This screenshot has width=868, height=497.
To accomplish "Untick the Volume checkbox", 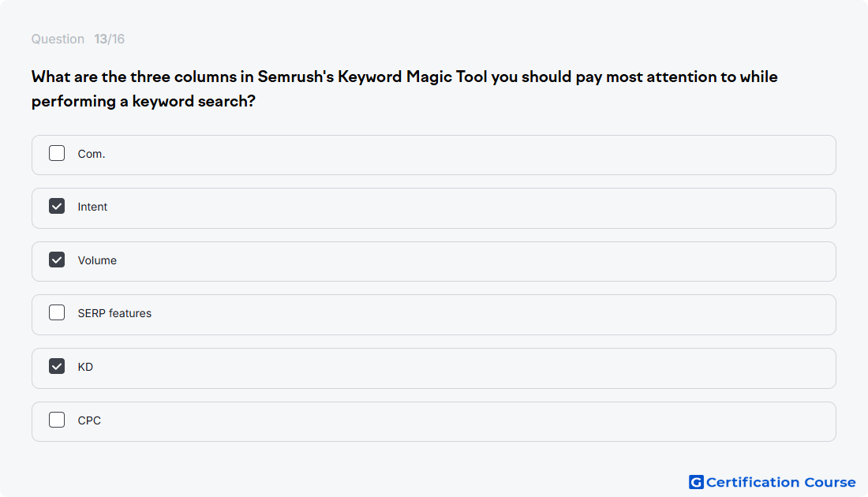I will tap(57, 260).
